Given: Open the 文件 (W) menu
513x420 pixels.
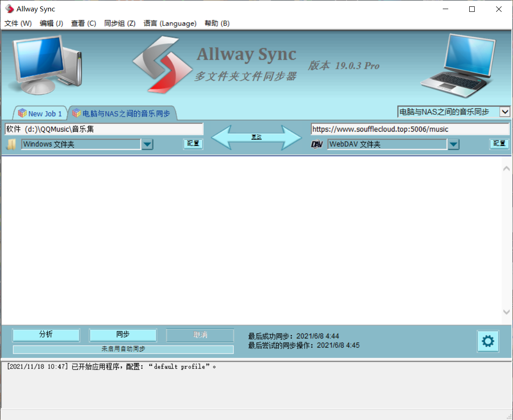Looking at the screenshot, I should 18,23.
